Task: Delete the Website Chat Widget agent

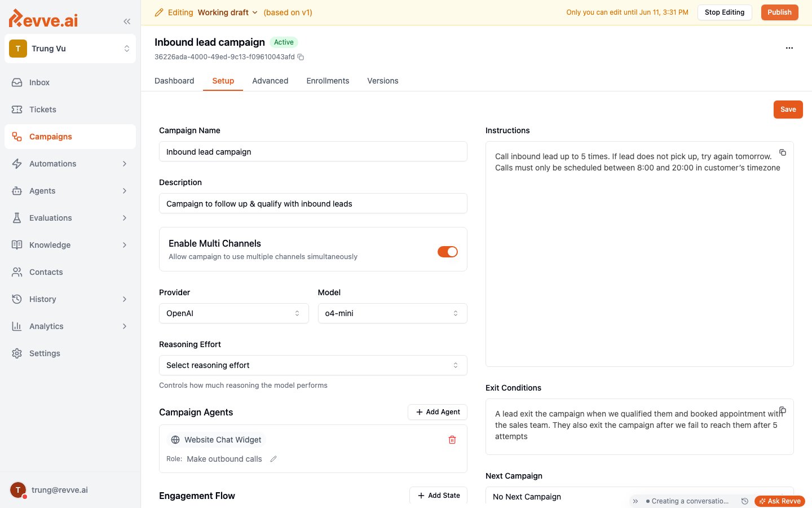Action: 452,440
